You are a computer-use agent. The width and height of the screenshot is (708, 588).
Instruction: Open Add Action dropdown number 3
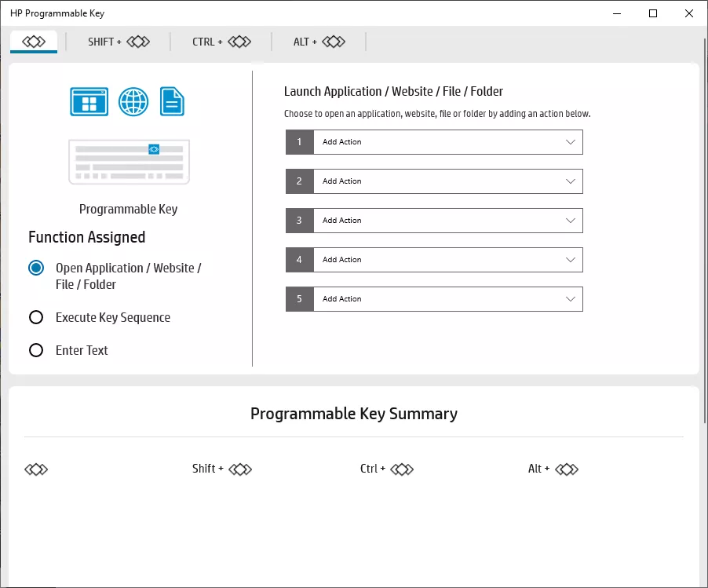point(434,221)
